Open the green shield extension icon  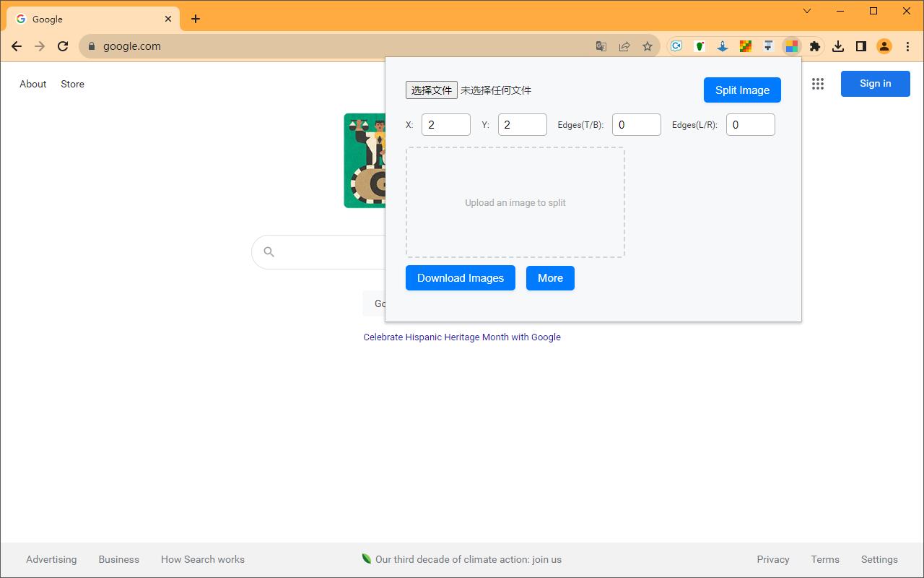click(699, 46)
